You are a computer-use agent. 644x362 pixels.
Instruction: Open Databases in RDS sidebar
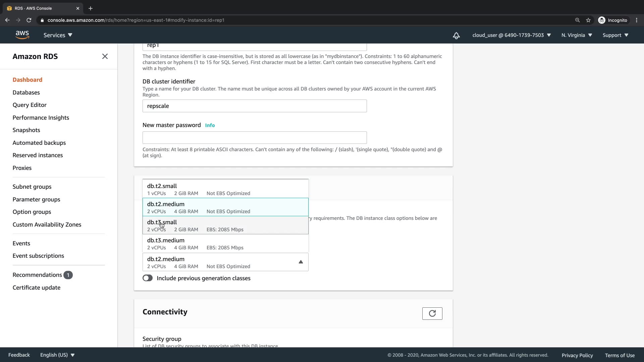pos(26,93)
